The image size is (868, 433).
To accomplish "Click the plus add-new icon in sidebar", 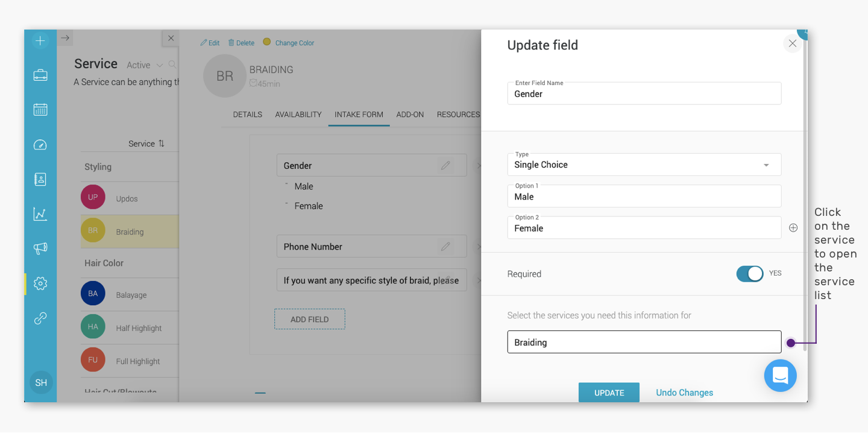I will point(40,41).
